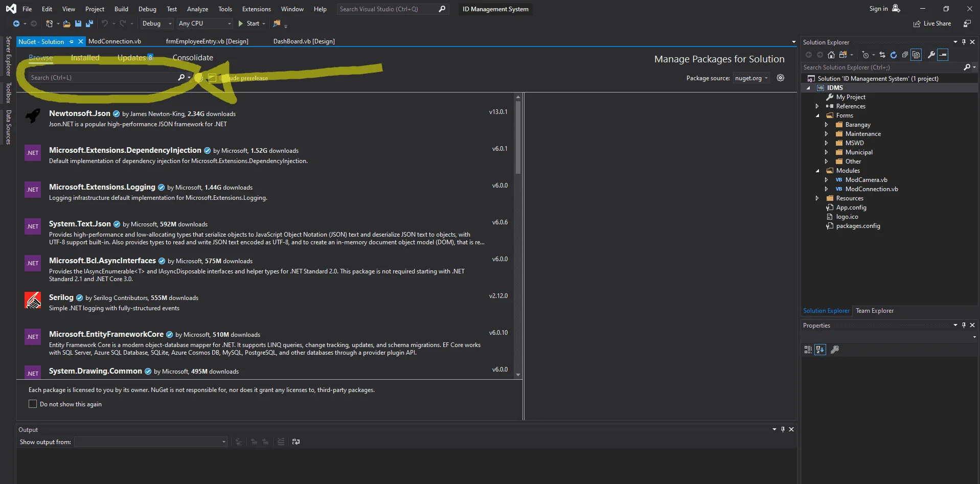This screenshot has width=980, height=484.
Task: Open the Data Sources side tab
Action: pos(8,127)
